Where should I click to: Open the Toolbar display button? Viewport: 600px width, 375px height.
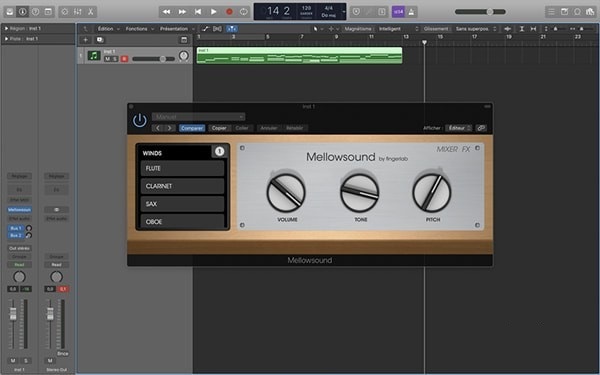click(x=48, y=12)
